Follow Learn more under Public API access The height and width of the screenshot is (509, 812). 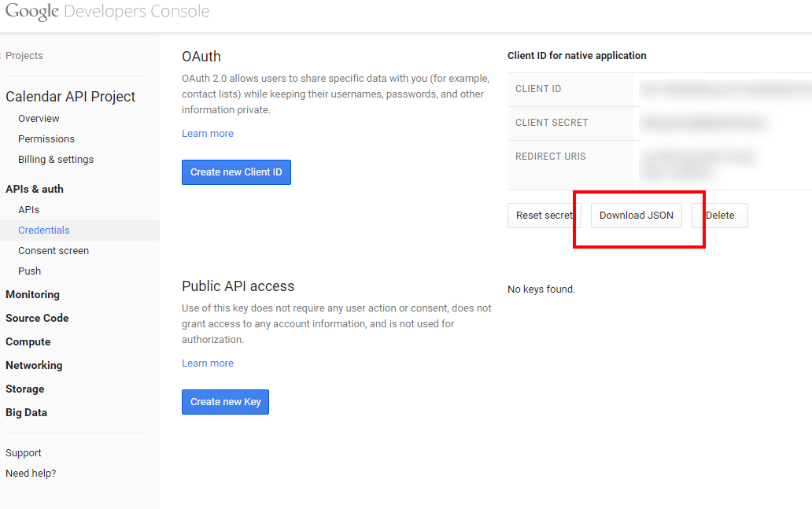click(208, 363)
